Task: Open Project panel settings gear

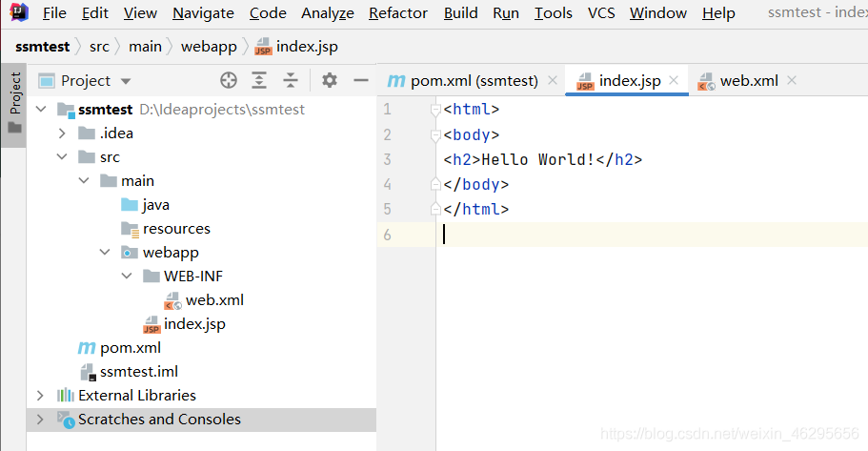Action: pos(330,81)
